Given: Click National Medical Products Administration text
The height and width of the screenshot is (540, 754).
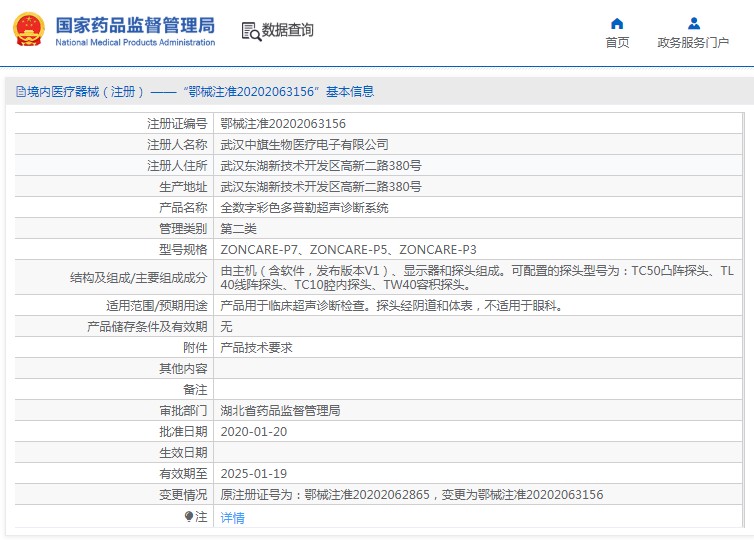Looking at the screenshot, I should click(x=135, y=42).
